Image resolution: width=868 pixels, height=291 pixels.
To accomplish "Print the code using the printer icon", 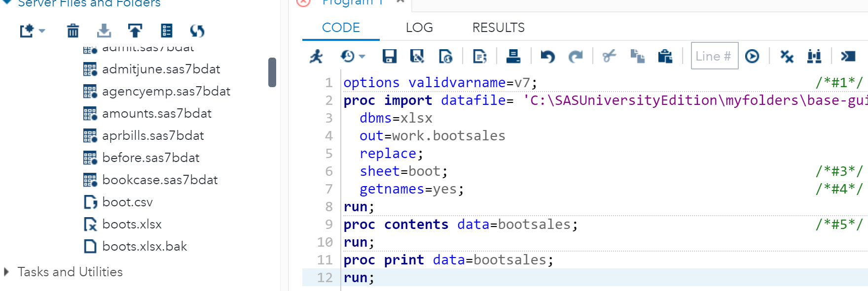I will pos(513,56).
